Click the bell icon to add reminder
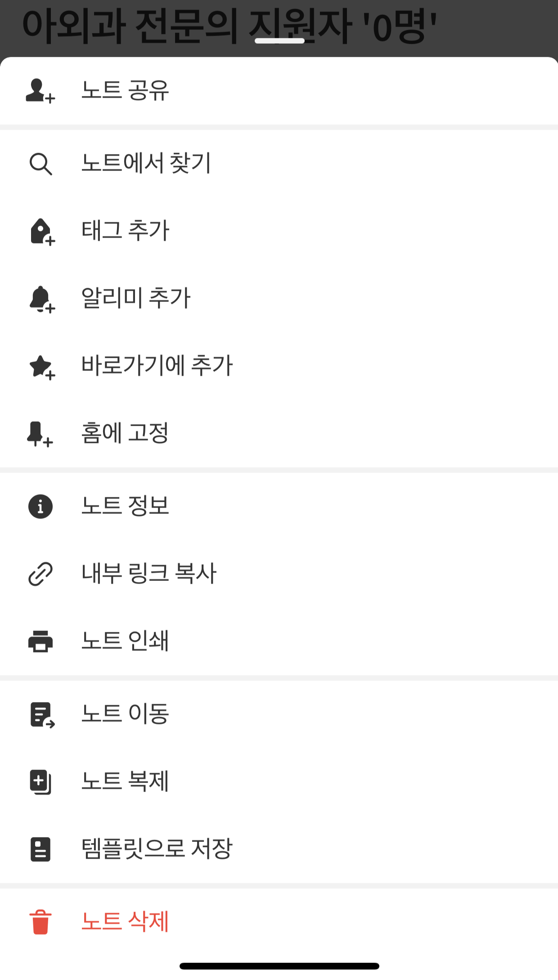Screen dimensions: 558x980 42,299
